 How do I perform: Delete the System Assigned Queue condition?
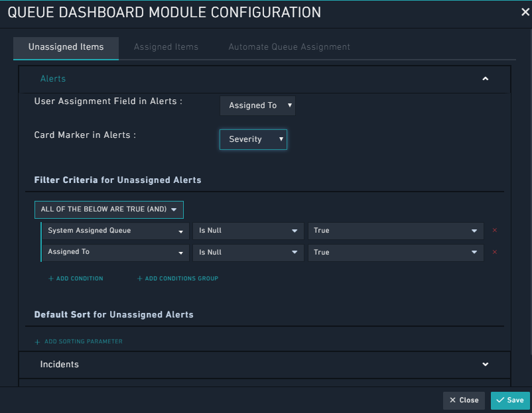point(495,230)
